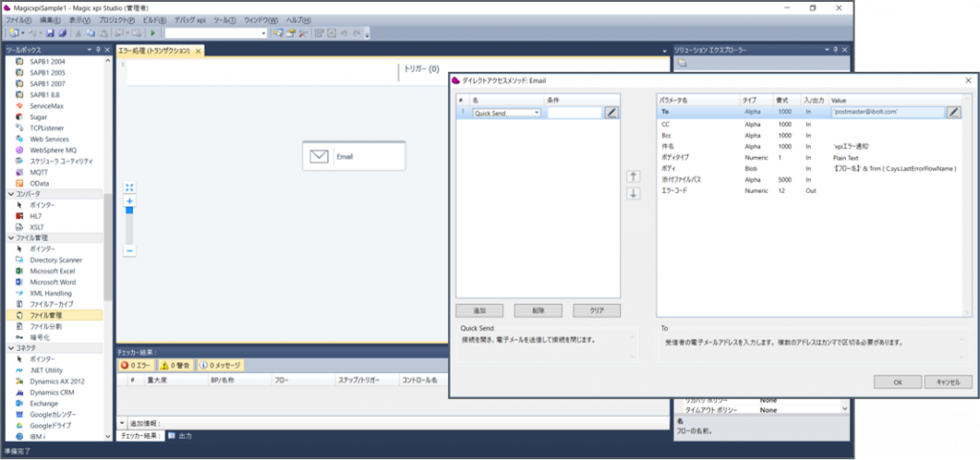Switch to the 出力 output tab
Viewport: 980px width, 460px height.
coord(181,436)
